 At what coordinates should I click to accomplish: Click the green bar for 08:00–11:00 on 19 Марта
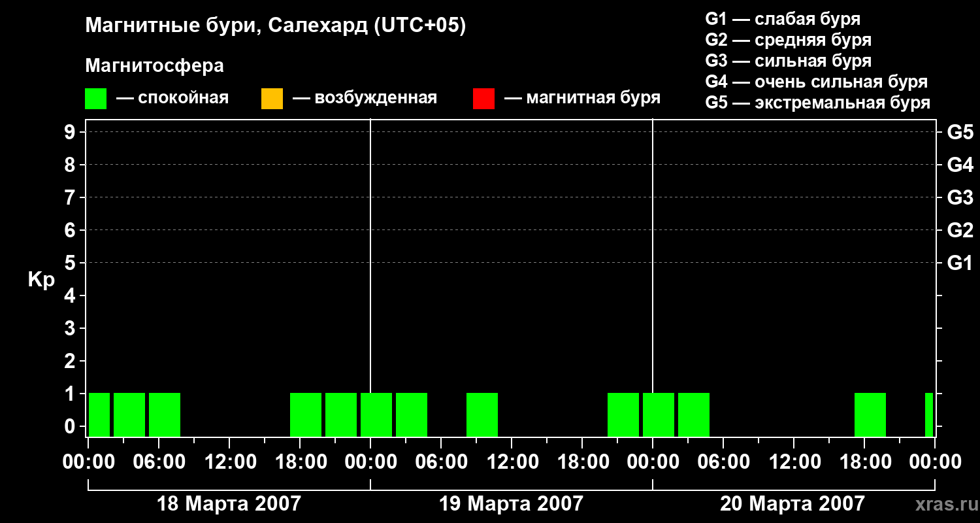click(482, 414)
